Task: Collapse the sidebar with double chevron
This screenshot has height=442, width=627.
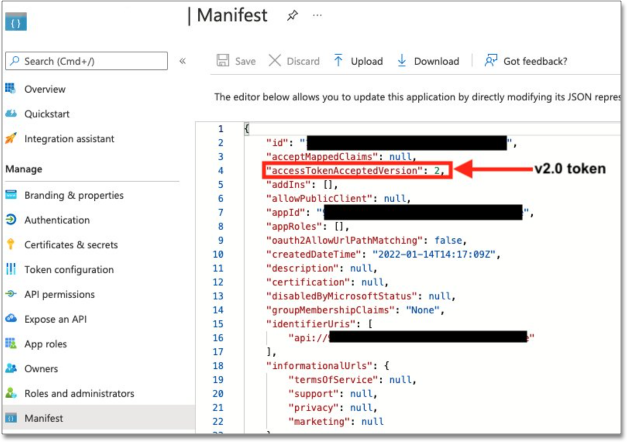Action: tap(182, 61)
